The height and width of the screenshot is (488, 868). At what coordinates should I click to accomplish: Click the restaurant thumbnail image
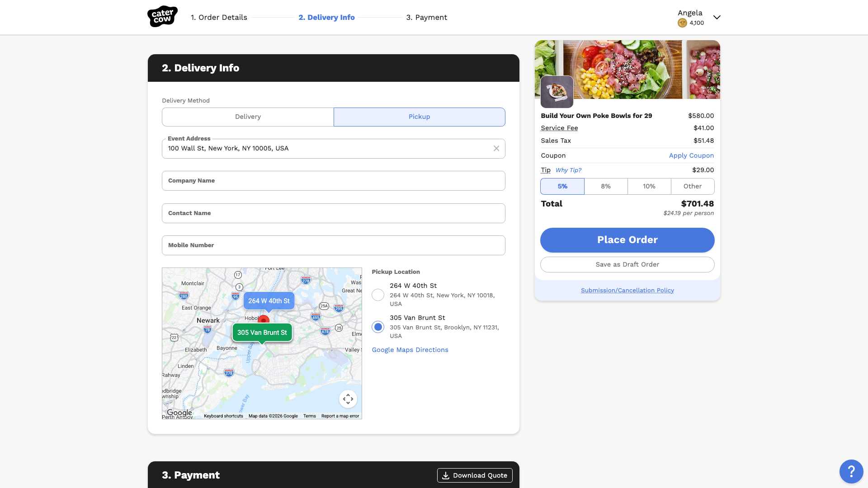[x=557, y=92]
